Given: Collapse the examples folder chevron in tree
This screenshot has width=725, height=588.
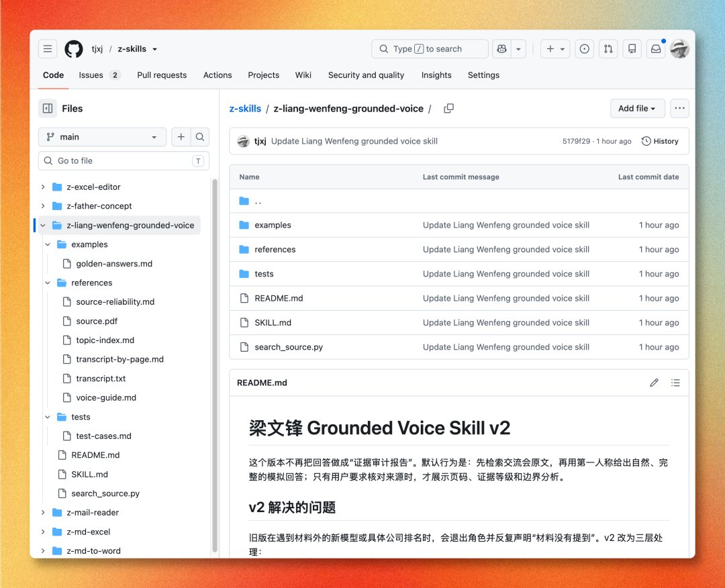Looking at the screenshot, I should click(48, 244).
